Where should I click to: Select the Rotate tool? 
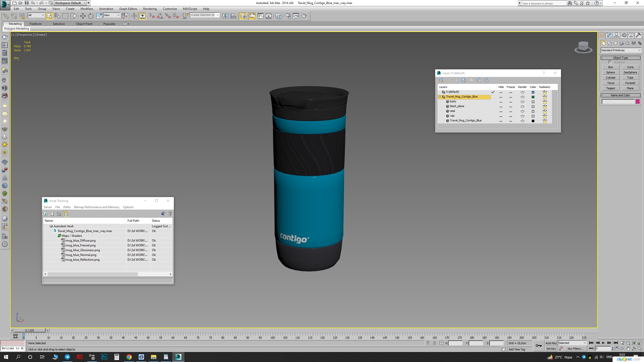[x=91, y=16]
